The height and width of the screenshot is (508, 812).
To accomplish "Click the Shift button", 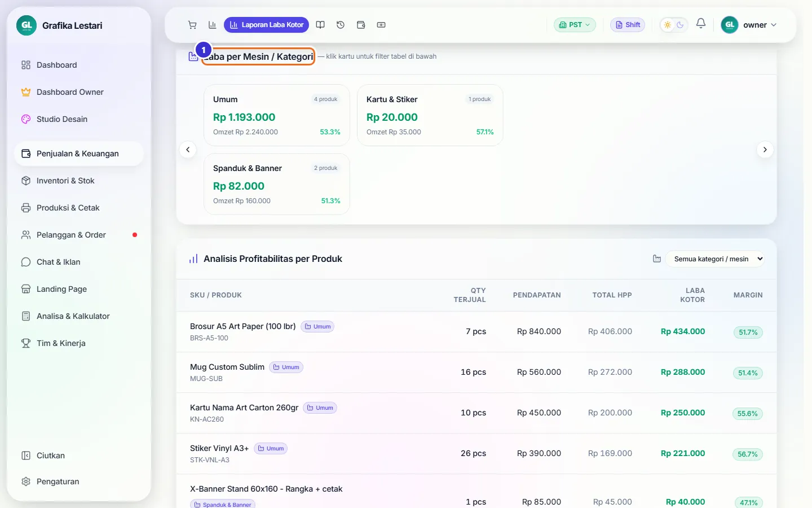I will tap(628, 25).
